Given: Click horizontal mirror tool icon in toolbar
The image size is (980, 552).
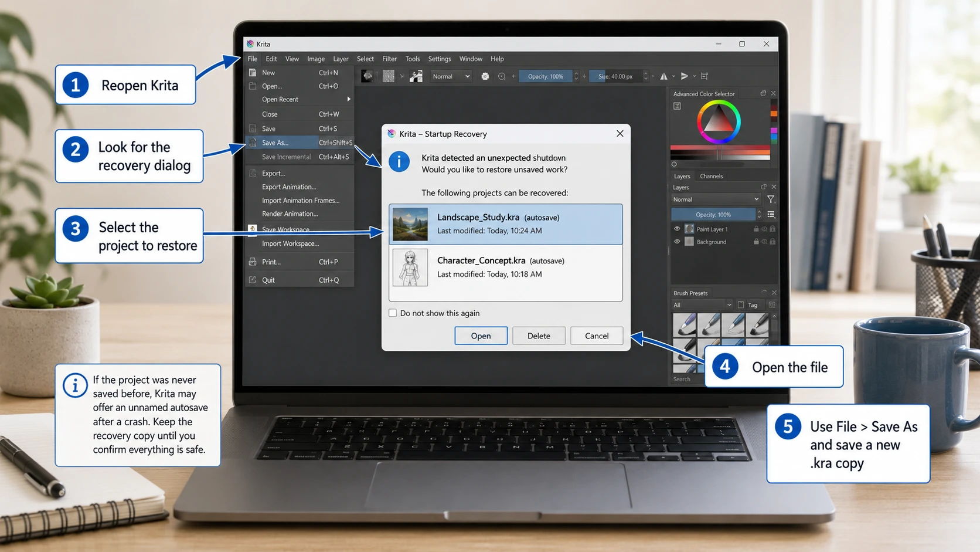Looking at the screenshot, I should [663, 76].
